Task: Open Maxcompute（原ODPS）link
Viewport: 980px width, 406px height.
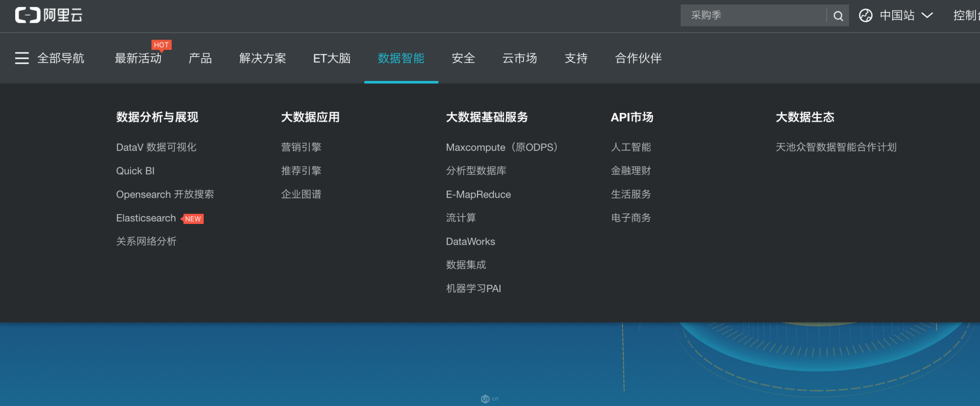Action: pos(502,147)
